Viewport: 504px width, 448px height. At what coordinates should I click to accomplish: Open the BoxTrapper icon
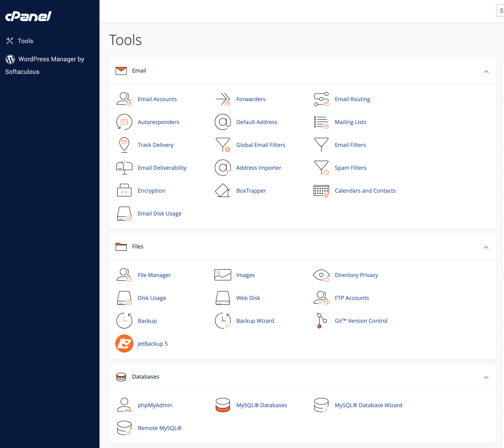(223, 190)
